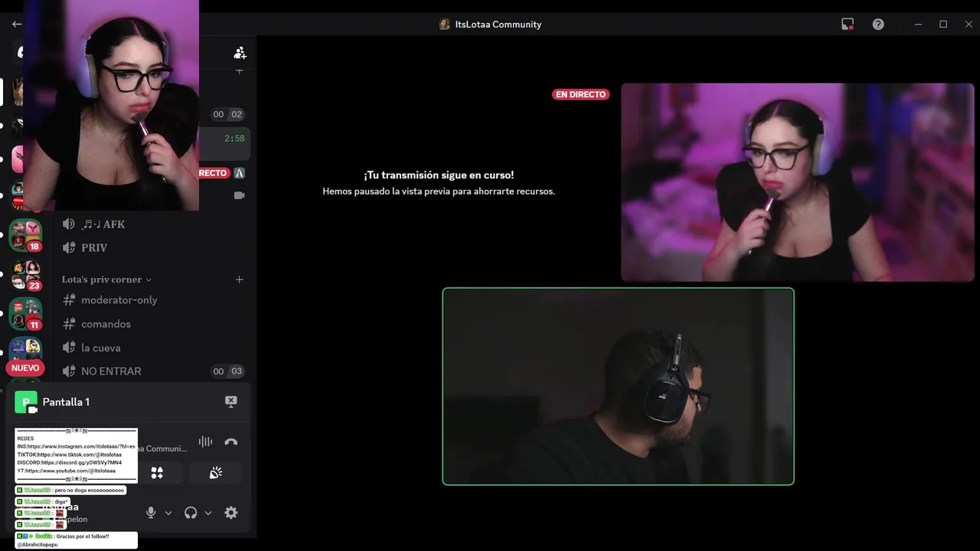Viewport: 980px width, 551px height.
Task: Select the green-bordered participant video tile
Action: [618, 386]
